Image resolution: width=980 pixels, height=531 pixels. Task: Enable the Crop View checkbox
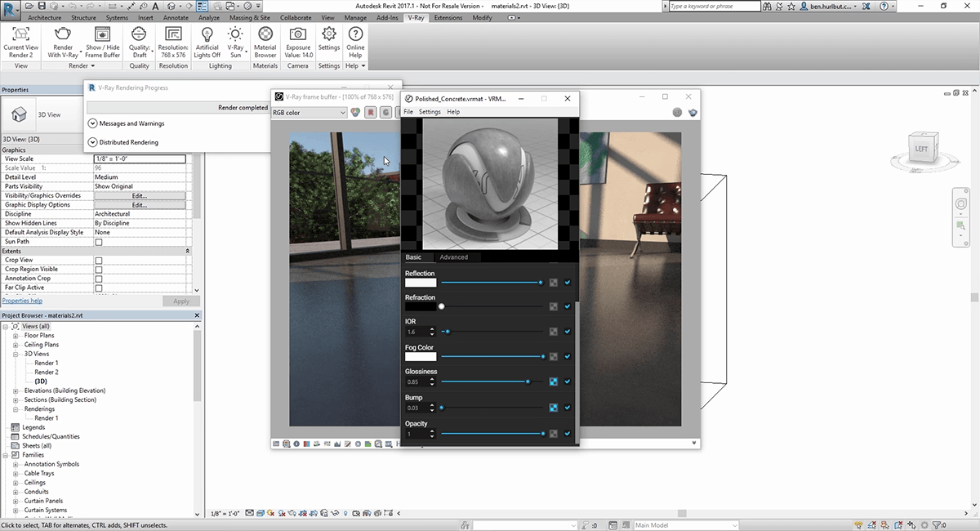click(99, 261)
